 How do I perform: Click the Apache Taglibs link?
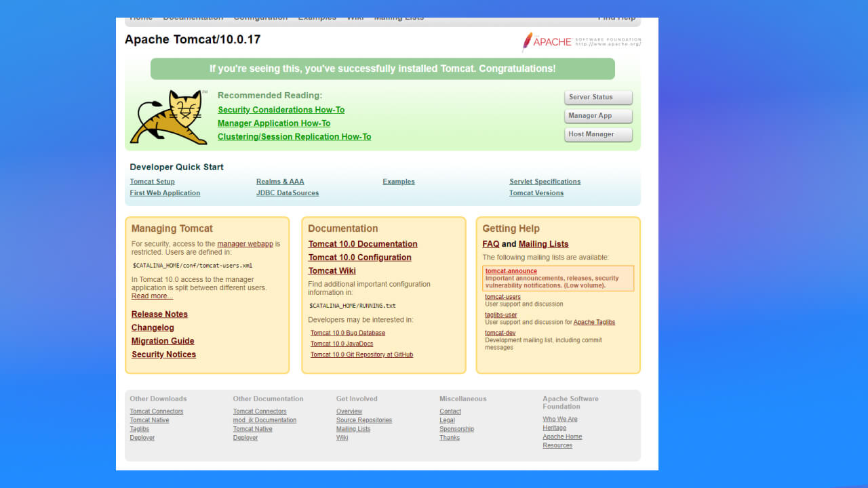tap(594, 323)
